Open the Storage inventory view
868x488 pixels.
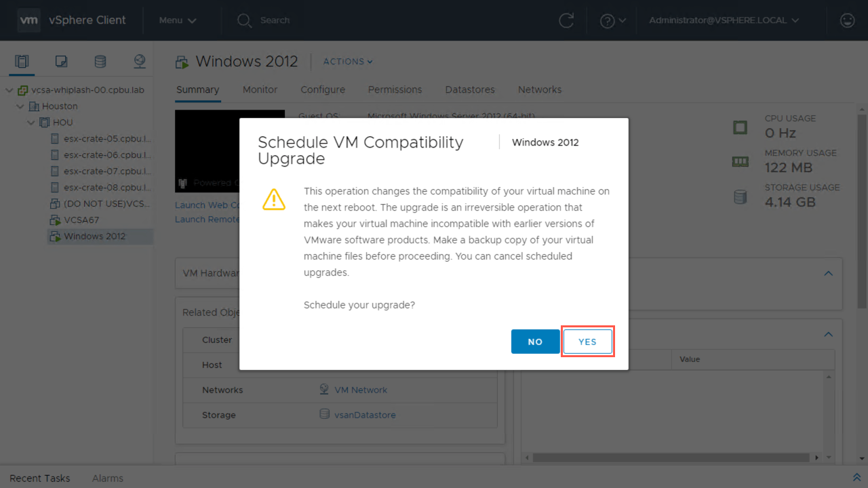coord(100,62)
